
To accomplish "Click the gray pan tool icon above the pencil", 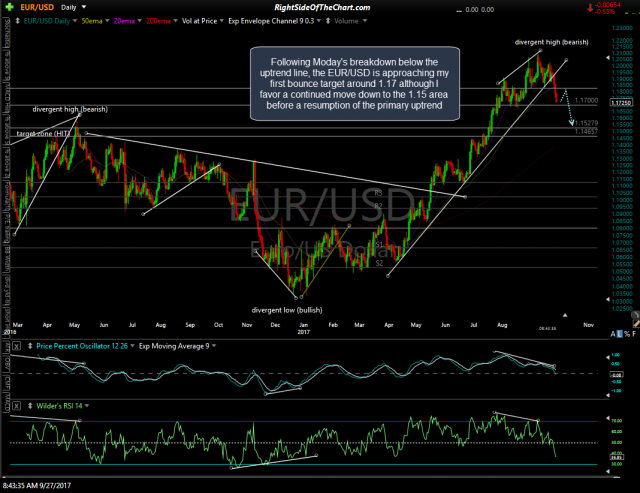I will [636, 315].
